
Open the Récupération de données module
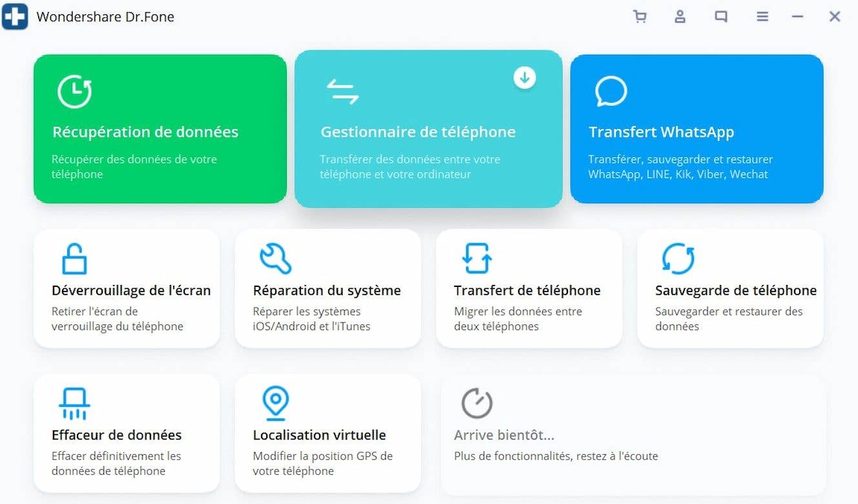coord(160,129)
